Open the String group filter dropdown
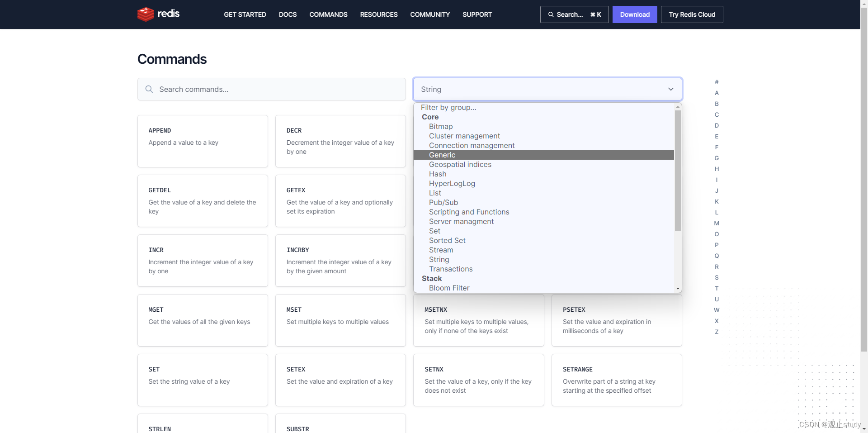Viewport: 868px width, 433px height. click(x=547, y=89)
